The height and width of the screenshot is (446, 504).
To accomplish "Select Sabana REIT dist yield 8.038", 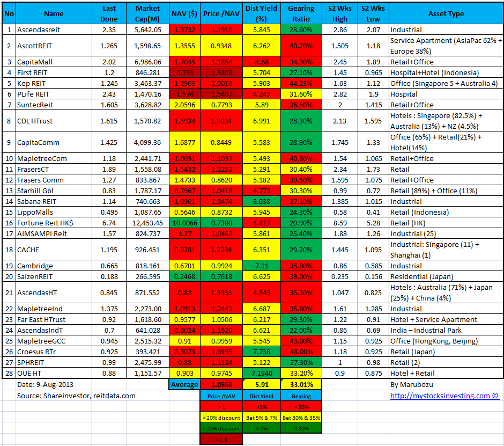I will pyautogui.click(x=261, y=201).
